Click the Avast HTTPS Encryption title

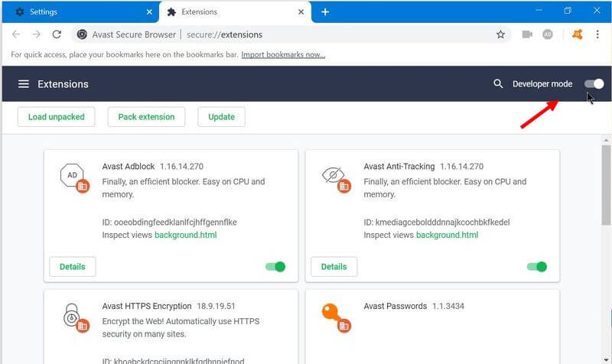(147, 306)
